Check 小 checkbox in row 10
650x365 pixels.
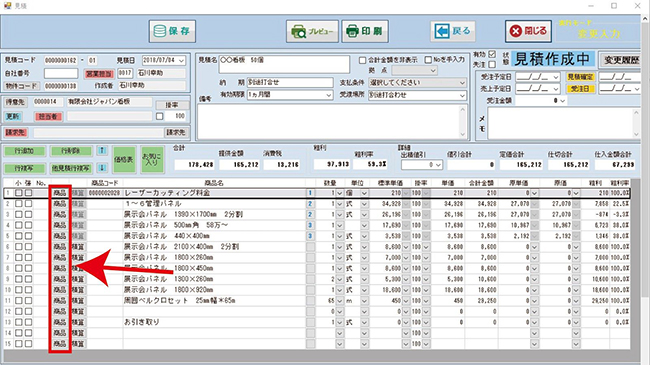coord(19,290)
